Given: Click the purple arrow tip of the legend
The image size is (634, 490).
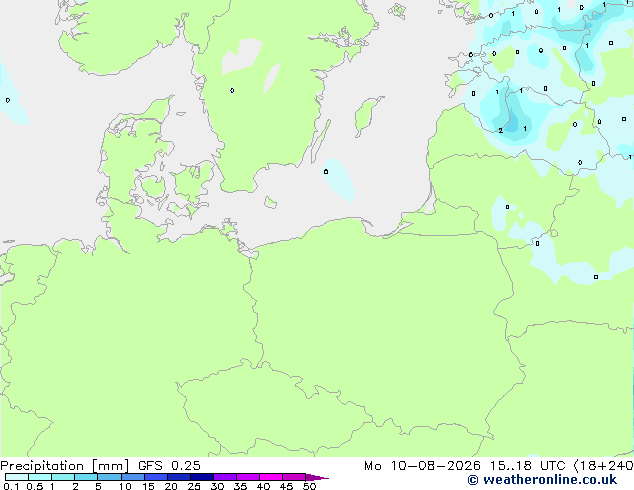Looking at the screenshot, I should (317, 477).
